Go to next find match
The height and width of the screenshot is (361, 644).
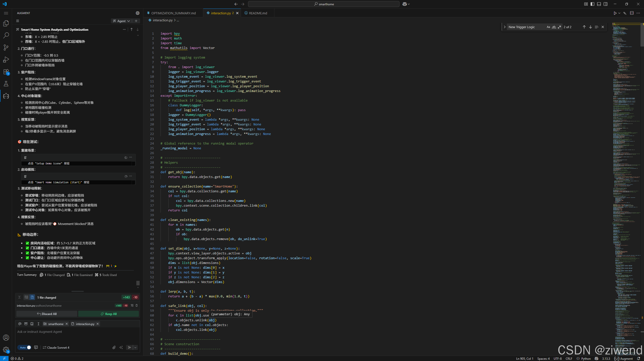pos(590,27)
